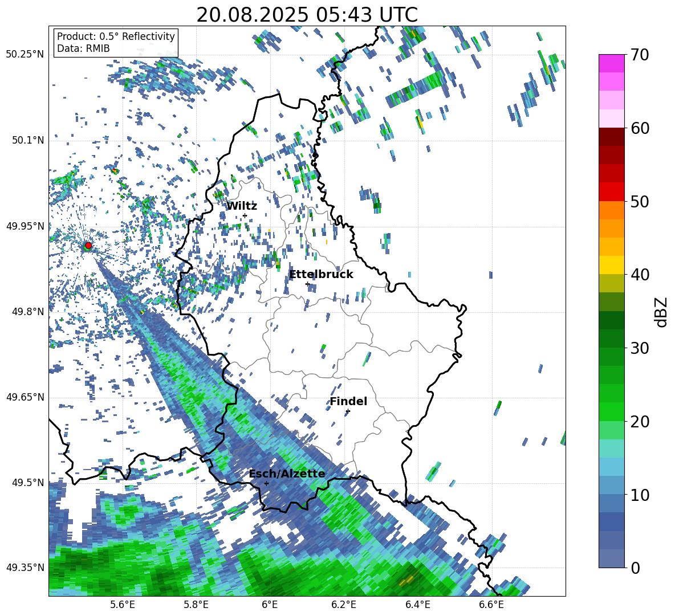Click the 49.8°N latitude label
This screenshot has width=675, height=616.
pyautogui.click(x=27, y=312)
